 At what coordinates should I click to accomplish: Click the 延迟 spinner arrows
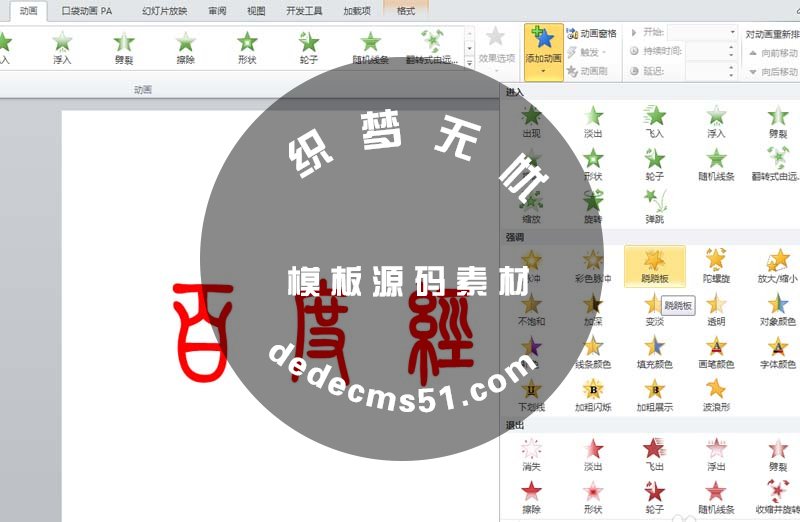[x=731, y=71]
